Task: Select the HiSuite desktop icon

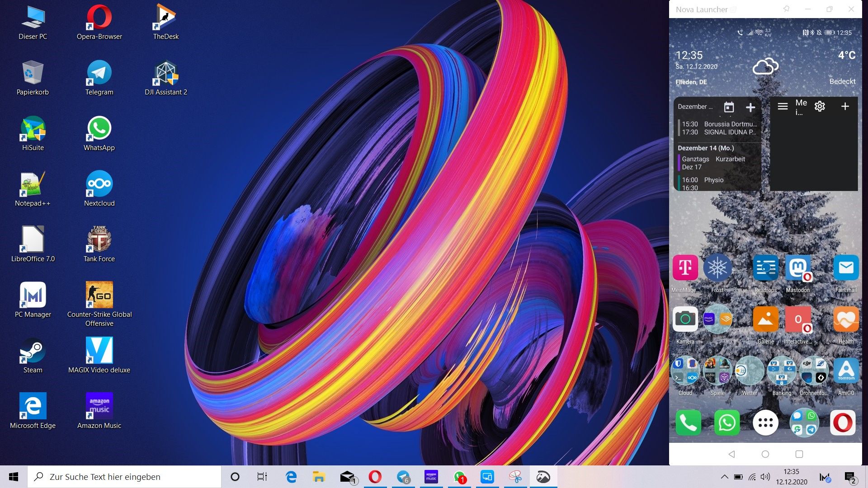Action: tap(33, 134)
